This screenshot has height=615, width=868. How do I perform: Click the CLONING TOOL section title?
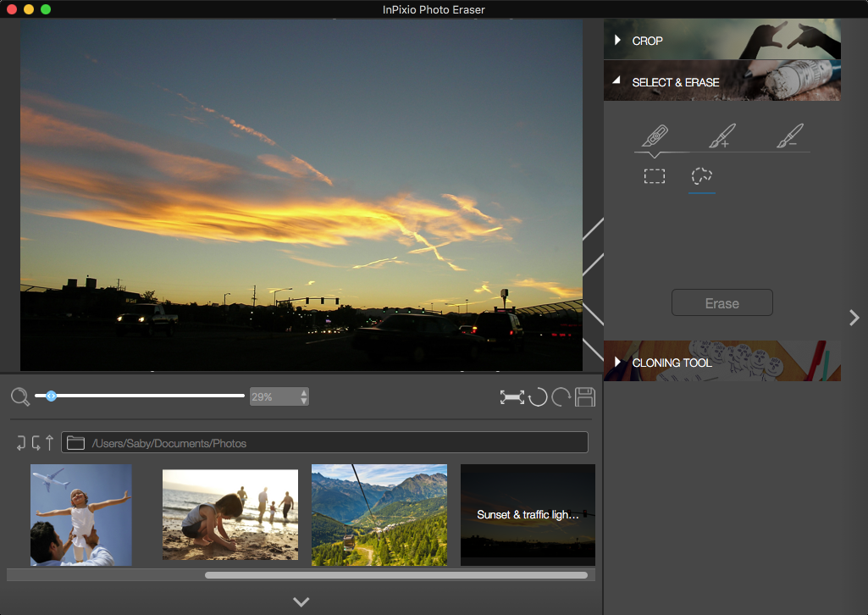672,363
